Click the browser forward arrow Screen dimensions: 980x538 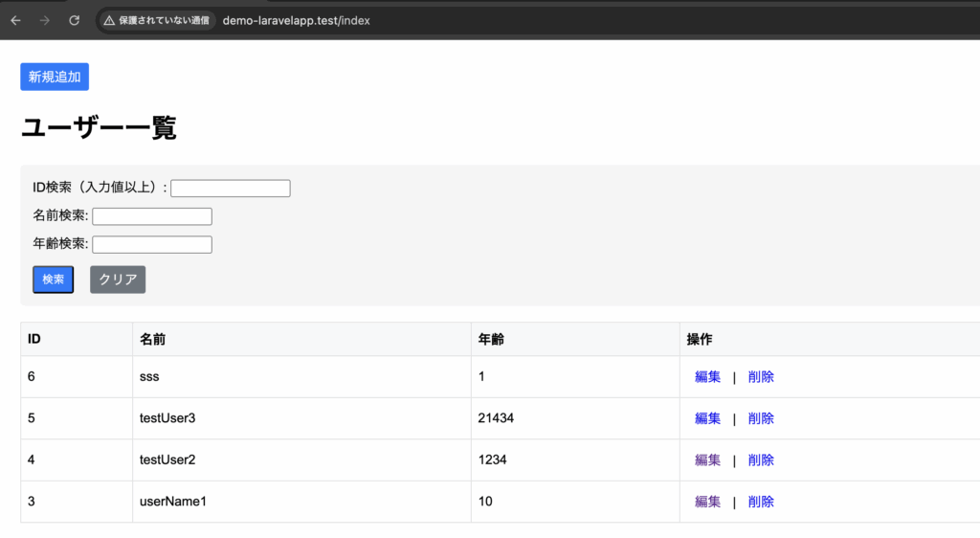[44, 20]
